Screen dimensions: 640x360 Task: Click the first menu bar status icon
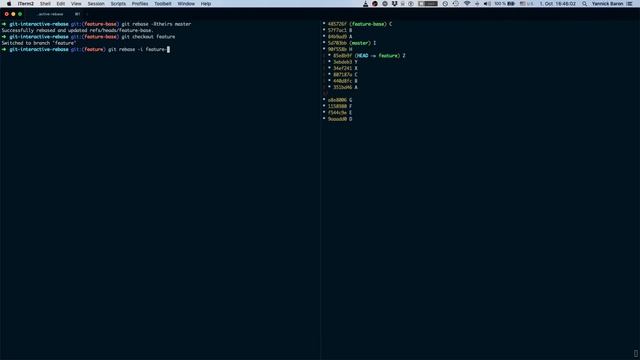[365, 4]
